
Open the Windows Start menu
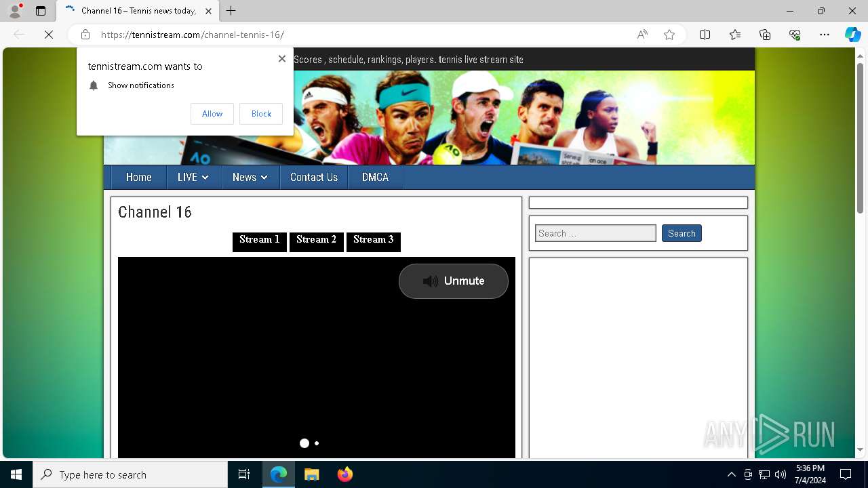[16, 474]
